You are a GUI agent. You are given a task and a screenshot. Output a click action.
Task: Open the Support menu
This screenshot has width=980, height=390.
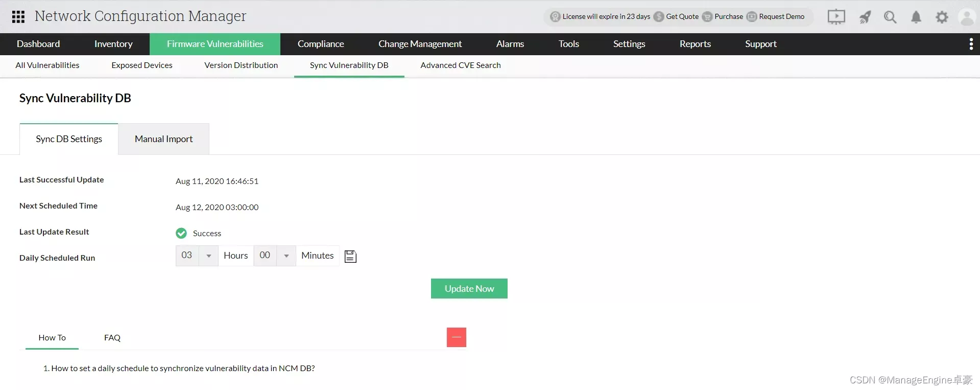[760, 44]
